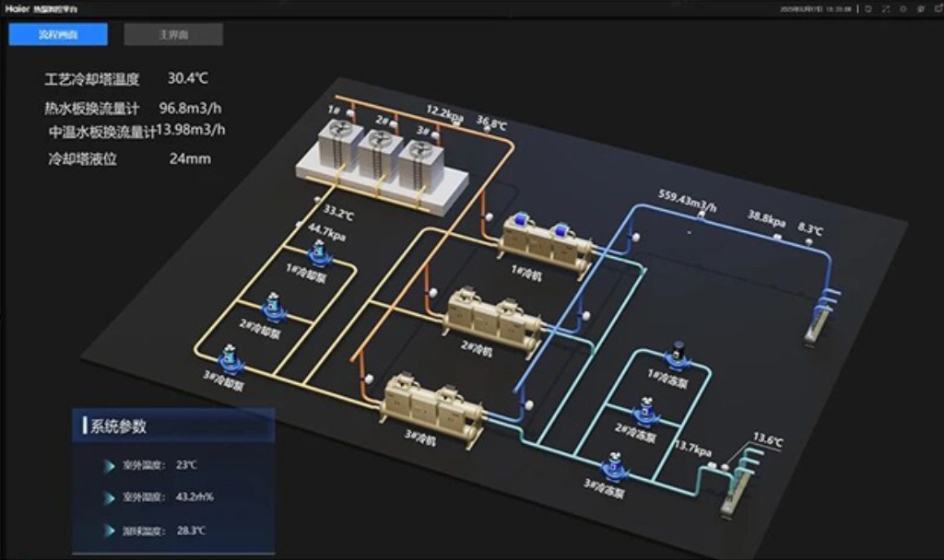Click the 13.7kpa pressure reading
944x560 pixels.
coord(693,449)
